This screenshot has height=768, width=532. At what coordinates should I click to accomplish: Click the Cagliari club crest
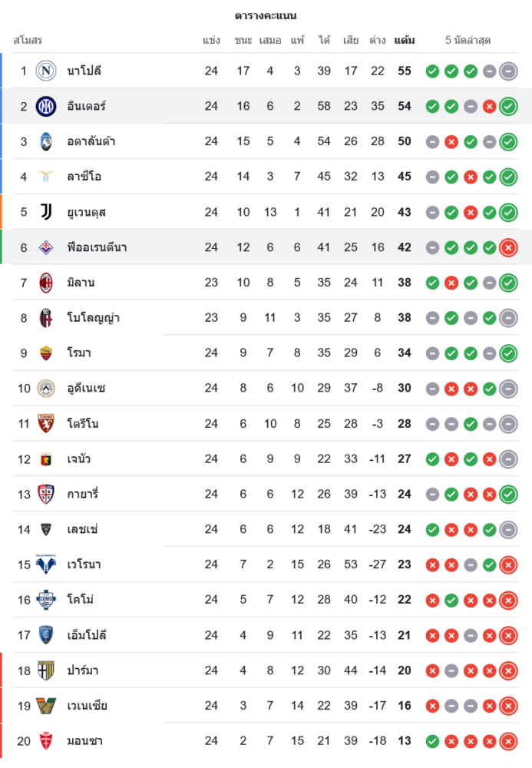(x=46, y=494)
